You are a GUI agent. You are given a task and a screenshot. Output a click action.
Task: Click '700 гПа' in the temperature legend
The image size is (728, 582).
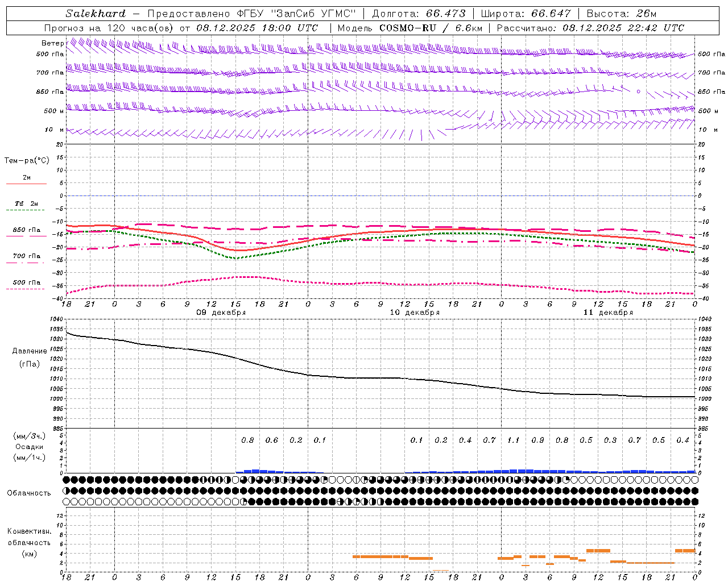pyautogui.click(x=27, y=256)
